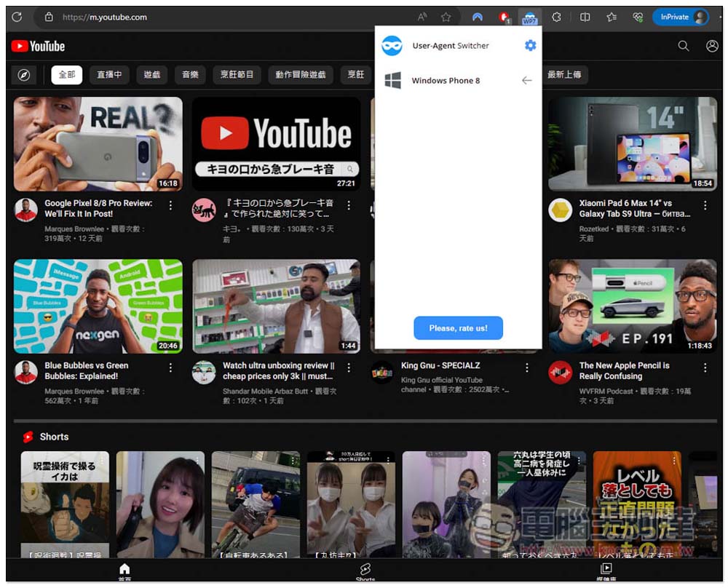Open YouTube search magnifier icon

coord(684,45)
